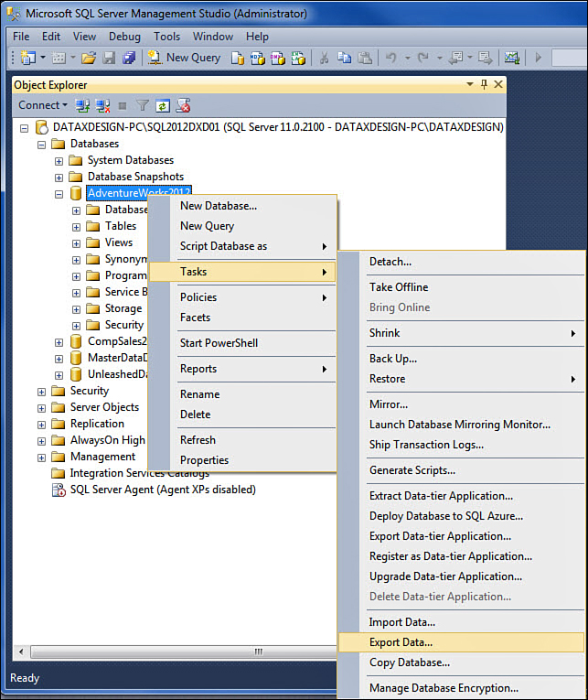Select Properties in the context menu

tap(204, 460)
